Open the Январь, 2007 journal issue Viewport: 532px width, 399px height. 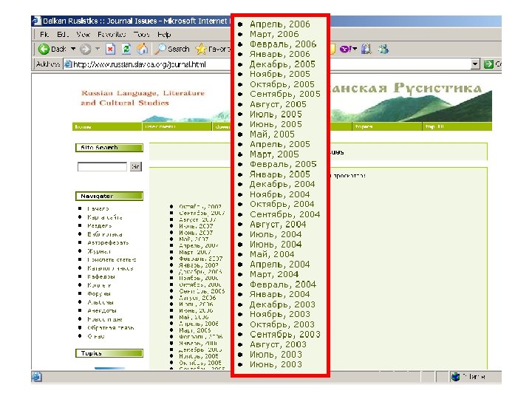coord(199,265)
